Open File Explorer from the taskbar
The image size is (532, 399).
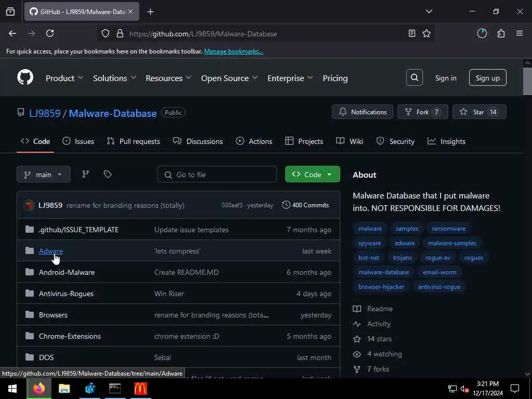click(x=64, y=389)
